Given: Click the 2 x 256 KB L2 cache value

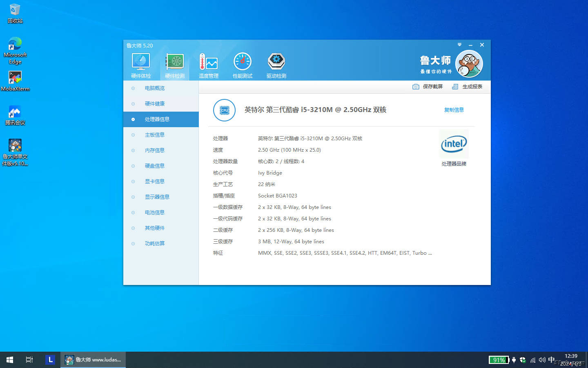Looking at the screenshot, I should click(296, 230).
